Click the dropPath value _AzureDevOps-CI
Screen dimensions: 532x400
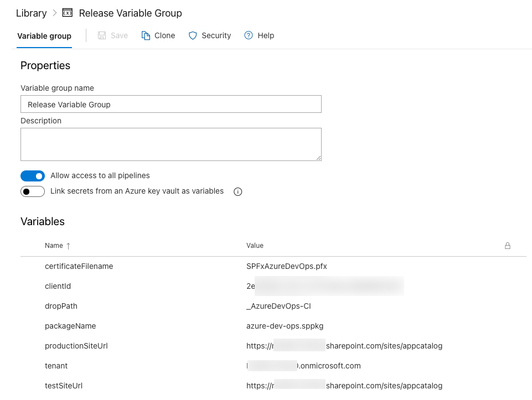click(282, 306)
